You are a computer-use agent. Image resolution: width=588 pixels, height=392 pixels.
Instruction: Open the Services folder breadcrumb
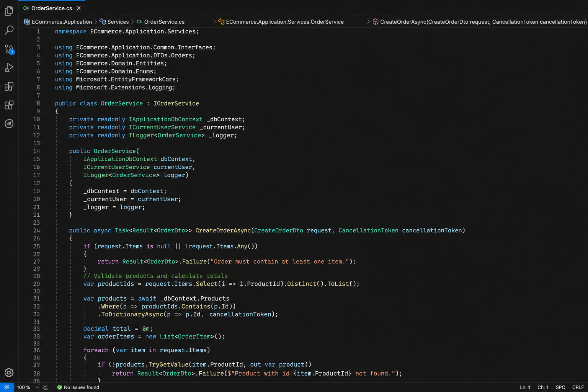[114, 22]
